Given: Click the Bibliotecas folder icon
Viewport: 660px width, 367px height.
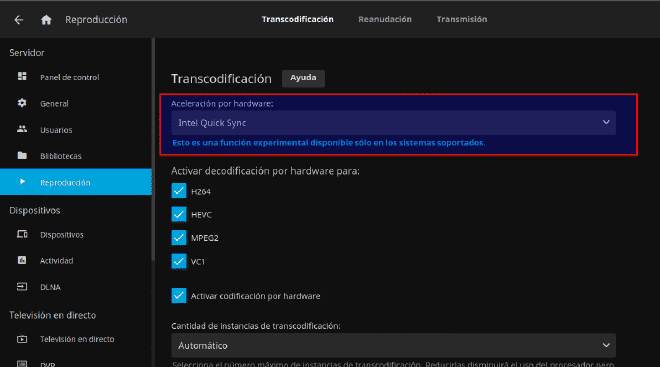Looking at the screenshot, I should (22, 155).
